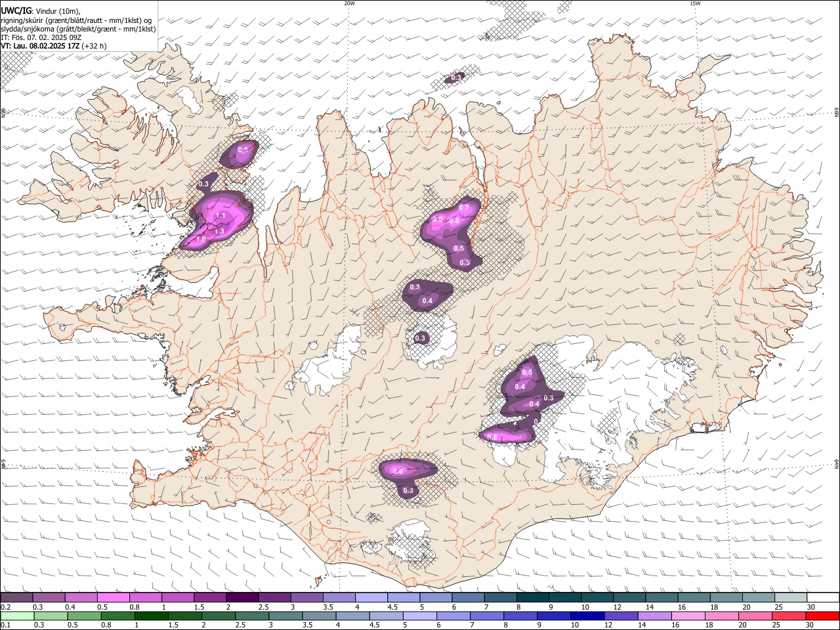Viewport: 840px width, 630px height.
Task: Select the 'IT: Fös. 07. 02. 2025 09Z' line
Action: pos(41,37)
